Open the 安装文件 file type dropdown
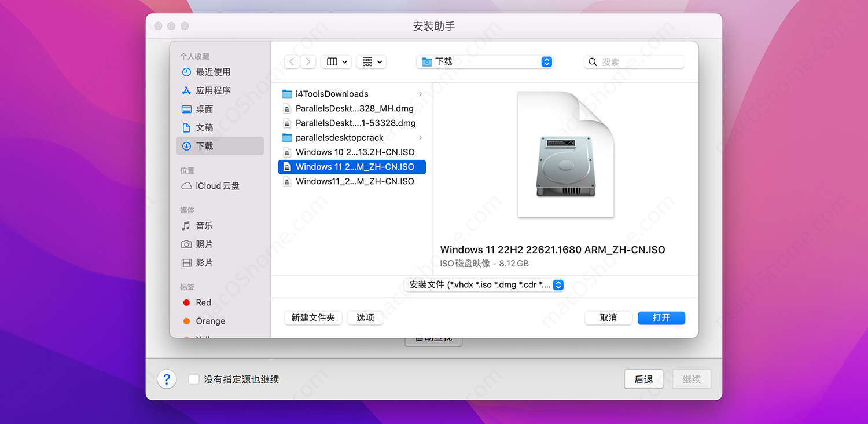This screenshot has height=424, width=868. click(484, 284)
